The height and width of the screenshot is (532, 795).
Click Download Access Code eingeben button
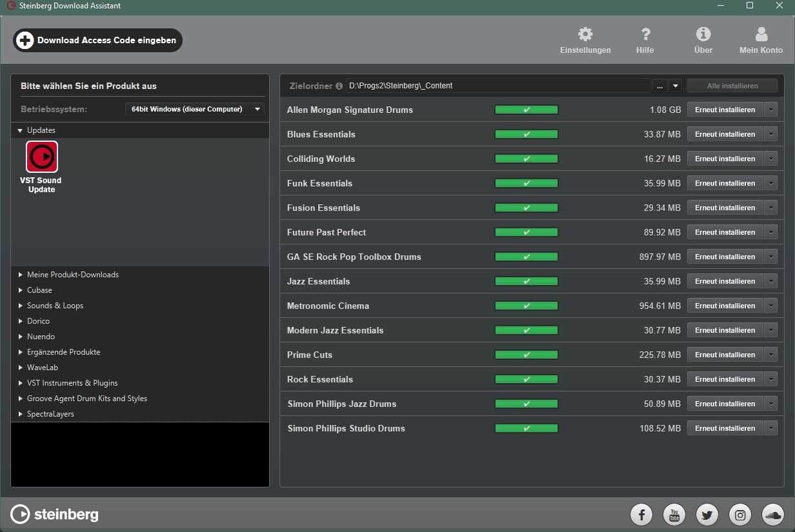[x=97, y=40]
